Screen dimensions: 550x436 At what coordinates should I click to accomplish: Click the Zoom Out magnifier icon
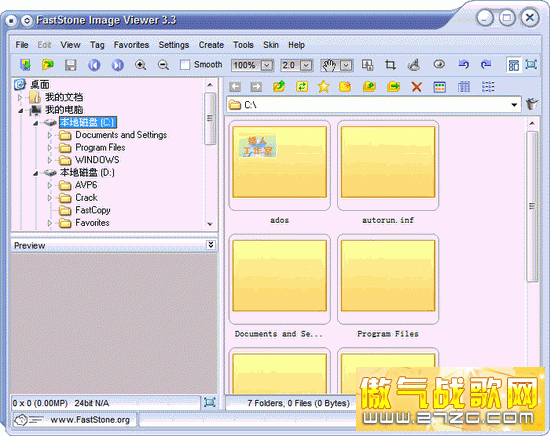163,65
